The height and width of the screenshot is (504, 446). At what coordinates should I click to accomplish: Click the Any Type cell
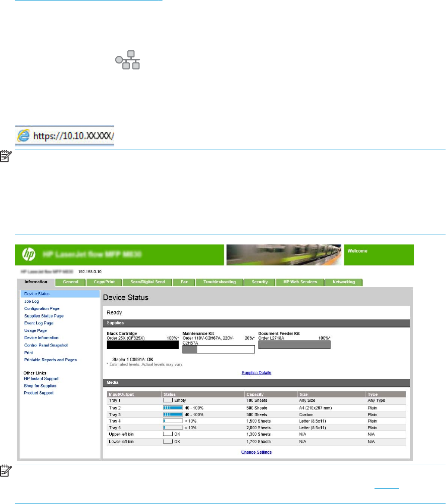point(376,400)
